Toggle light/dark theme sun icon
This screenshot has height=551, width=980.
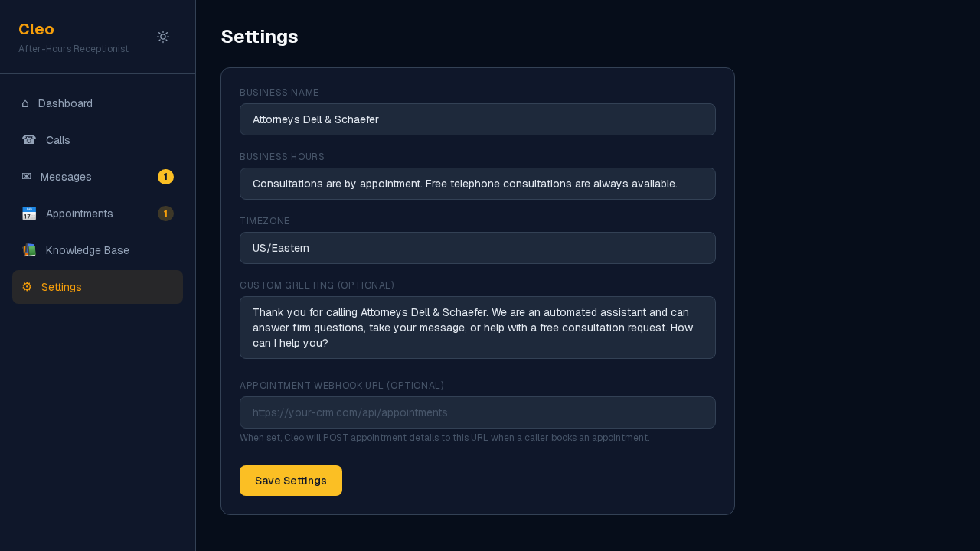(x=163, y=37)
